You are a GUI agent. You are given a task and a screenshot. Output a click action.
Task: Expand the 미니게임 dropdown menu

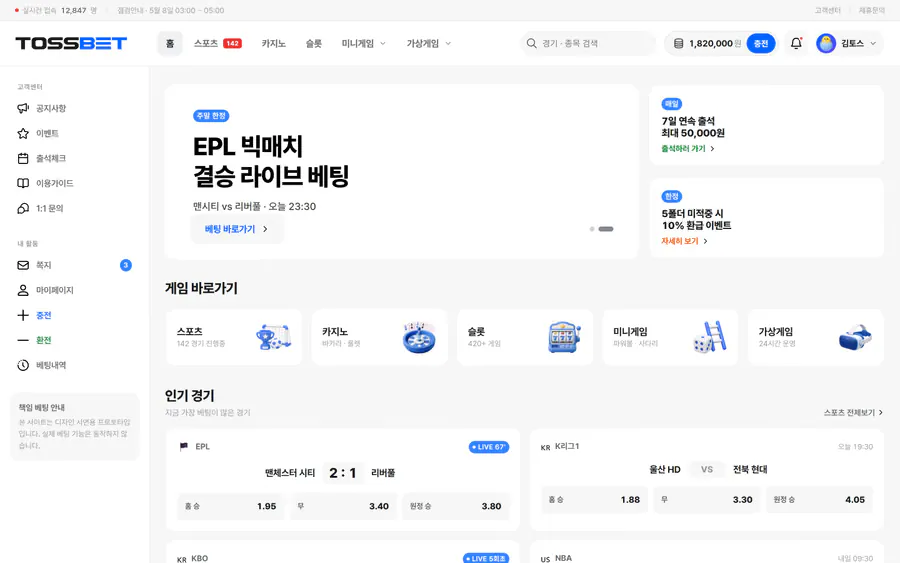pos(383,44)
